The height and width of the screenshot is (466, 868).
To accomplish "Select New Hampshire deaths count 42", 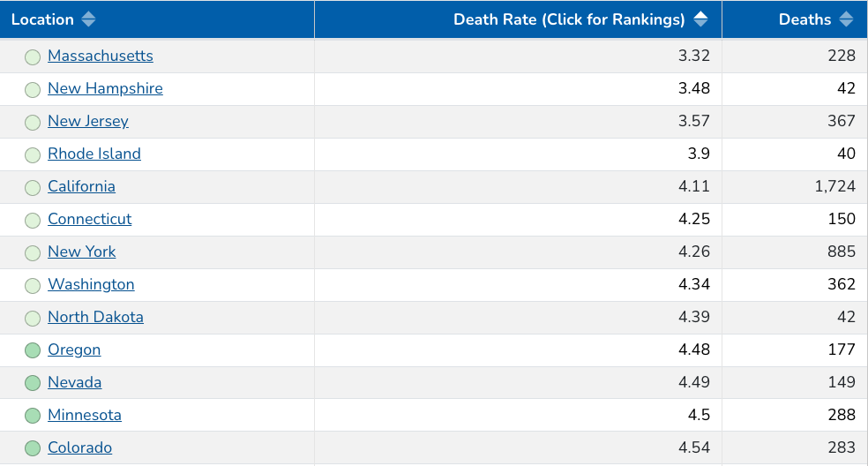I will [x=847, y=88].
